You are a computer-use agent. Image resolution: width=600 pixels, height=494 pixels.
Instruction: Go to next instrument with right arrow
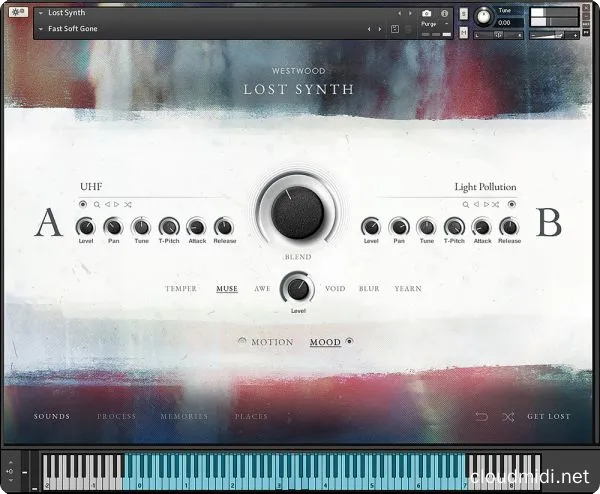click(x=410, y=13)
